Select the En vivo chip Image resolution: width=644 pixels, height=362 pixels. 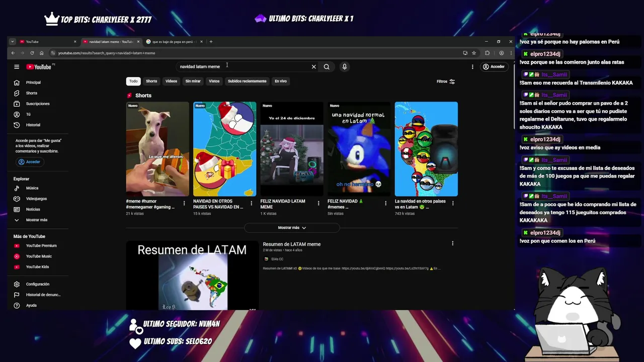pyautogui.click(x=281, y=81)
